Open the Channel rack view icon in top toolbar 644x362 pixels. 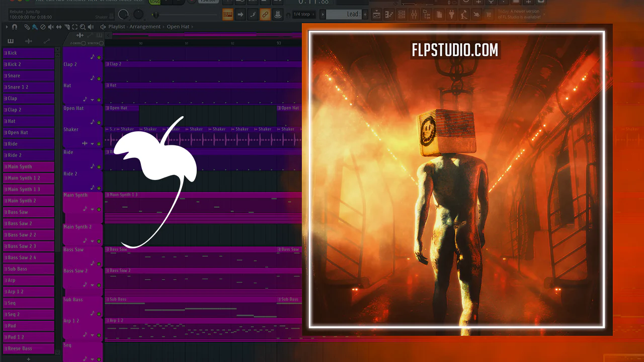[401, 14]
